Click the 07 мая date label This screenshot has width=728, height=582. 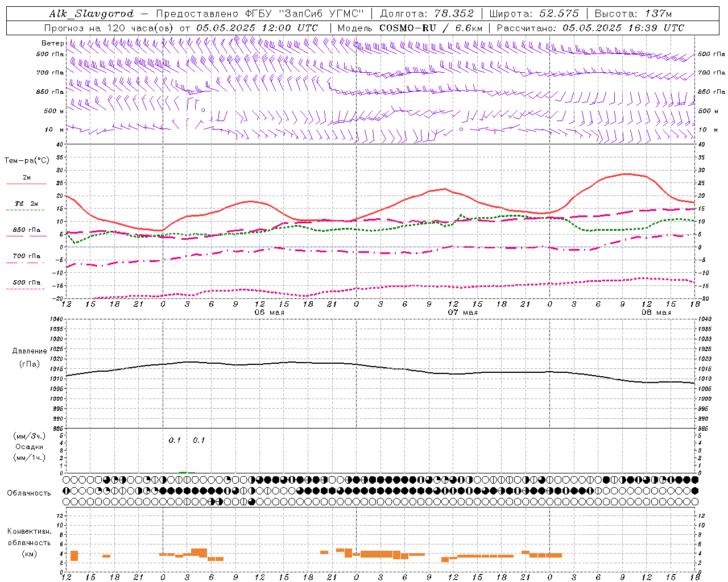462,313
